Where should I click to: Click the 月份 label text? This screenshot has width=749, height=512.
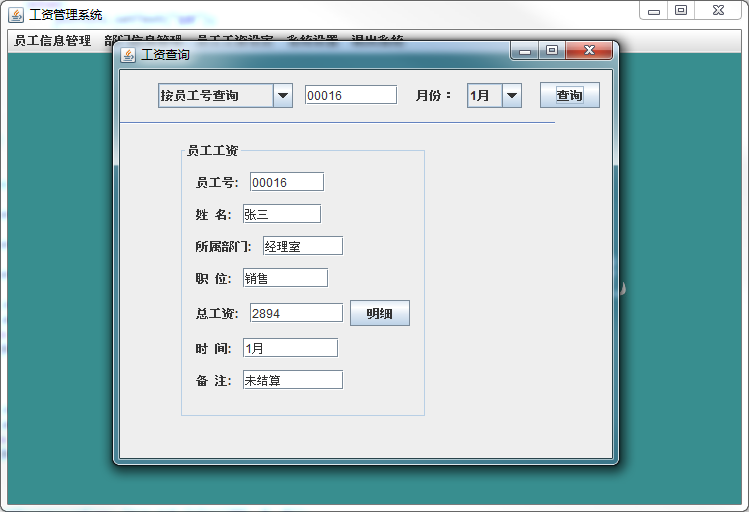(x=433, y=96)
